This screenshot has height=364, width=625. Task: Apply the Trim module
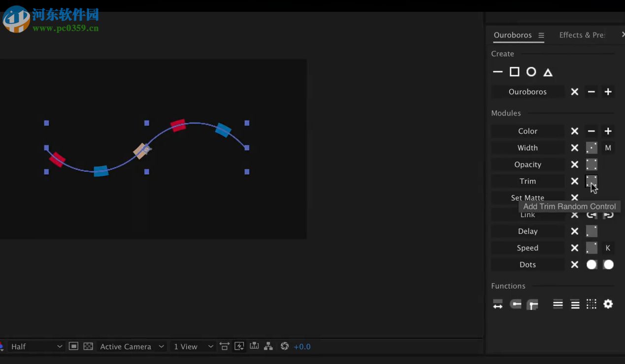[527, 181]
